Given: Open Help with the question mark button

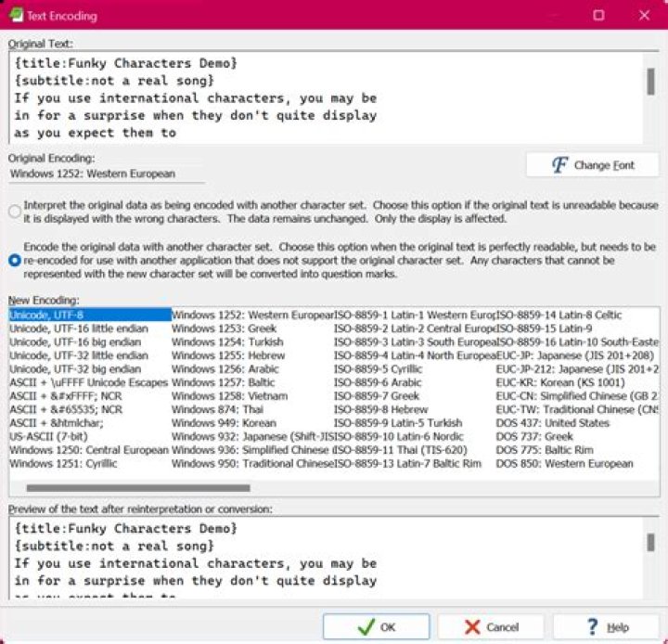Looking at the screenshot, I should [606, 627].
